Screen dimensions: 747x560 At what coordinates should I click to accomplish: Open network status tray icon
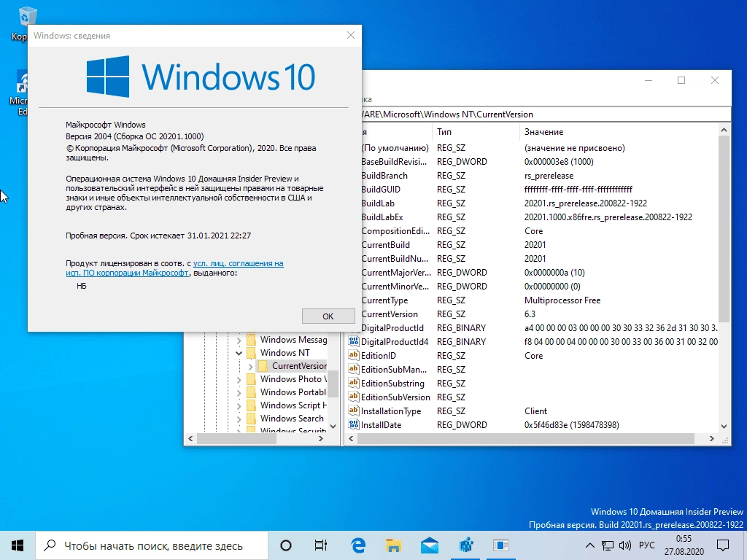point(608,545)
